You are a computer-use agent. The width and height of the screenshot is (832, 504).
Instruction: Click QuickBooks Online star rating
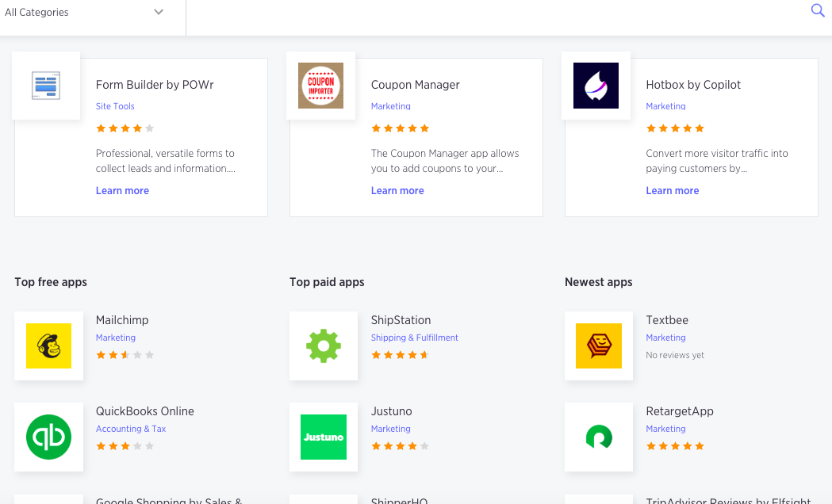[125, 446]
